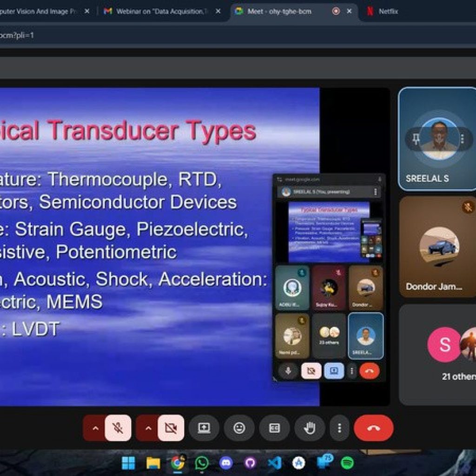Screen dimensions: 476x476
Task: Open Visual Studio Code from taskbar
Action: click(274, 463)
